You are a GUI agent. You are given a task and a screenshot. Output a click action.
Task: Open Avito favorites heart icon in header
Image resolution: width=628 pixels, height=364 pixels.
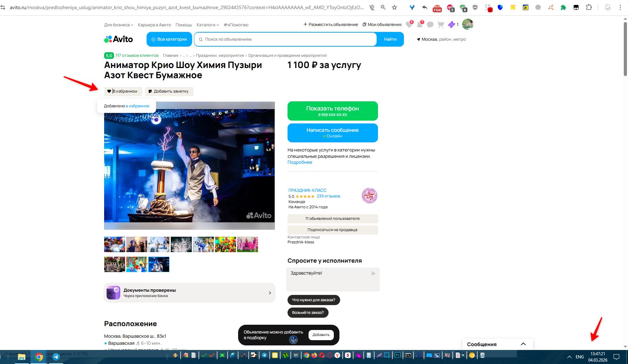click(x=409, y=25)
